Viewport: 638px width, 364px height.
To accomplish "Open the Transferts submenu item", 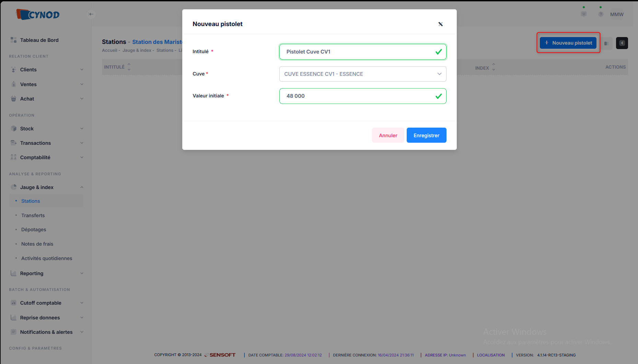I will (x=33, y=215).
